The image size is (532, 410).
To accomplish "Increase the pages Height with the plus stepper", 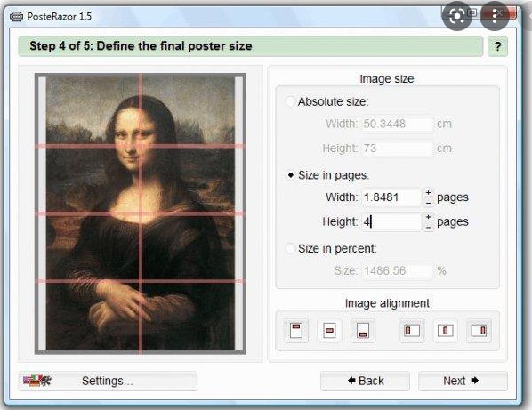I will point(428,217).
